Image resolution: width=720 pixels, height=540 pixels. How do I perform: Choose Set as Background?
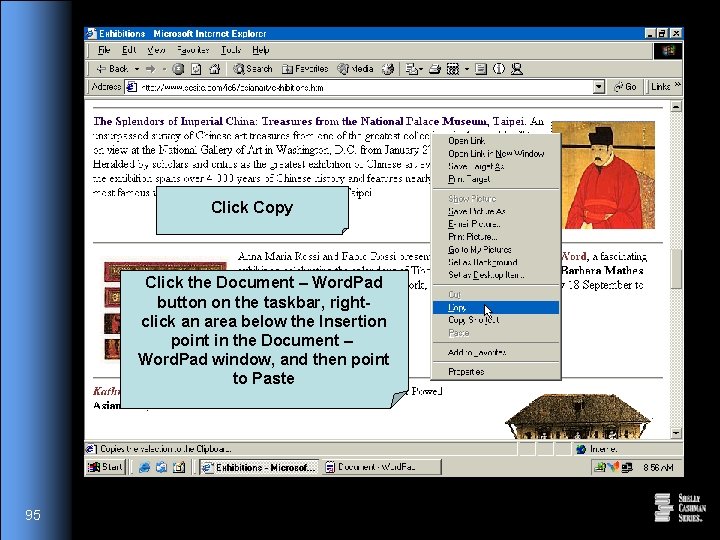point(496,262)
